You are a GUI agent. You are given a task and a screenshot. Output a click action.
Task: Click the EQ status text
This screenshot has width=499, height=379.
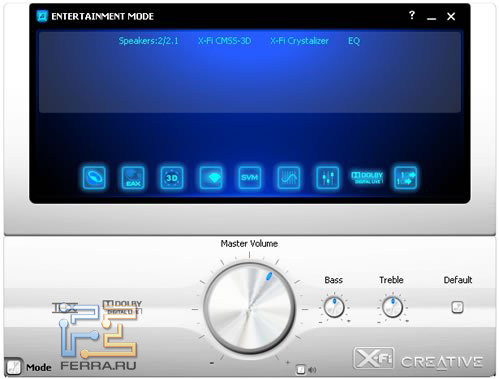pos(354,41)
